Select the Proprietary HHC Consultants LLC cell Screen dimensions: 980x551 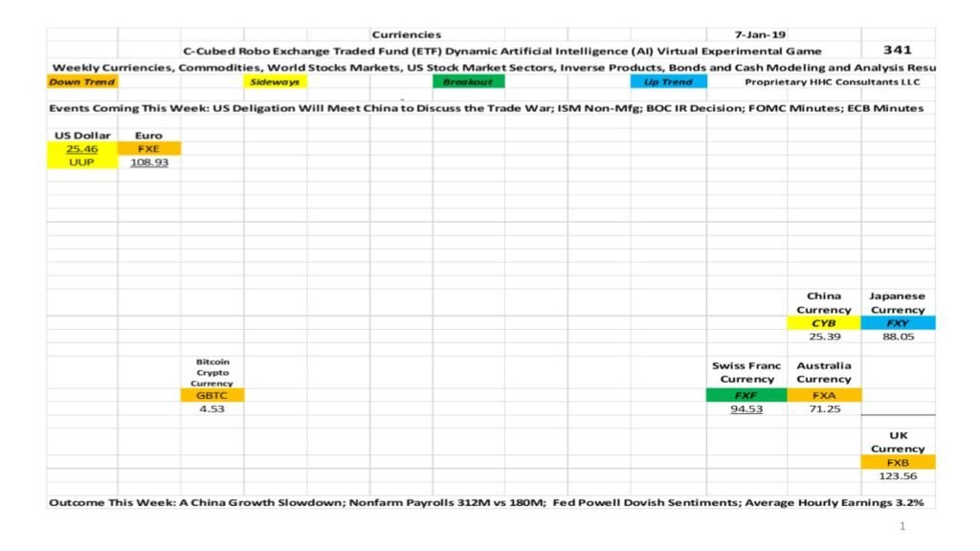825,82
